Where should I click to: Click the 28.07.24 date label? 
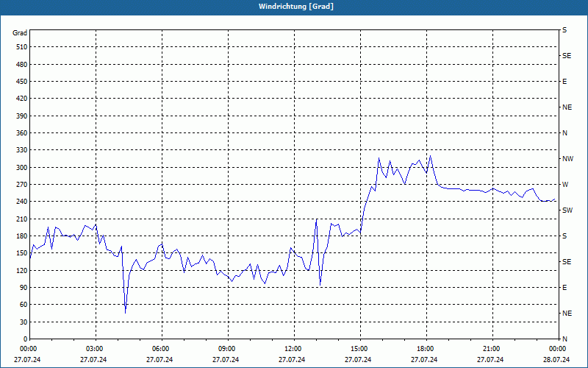tap(557, 360)
